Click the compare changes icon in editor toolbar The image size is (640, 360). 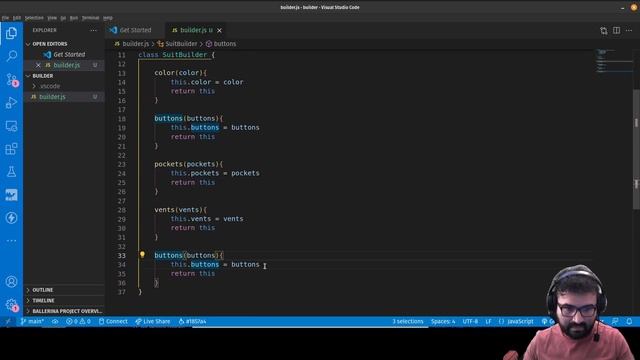pos(604,31)
